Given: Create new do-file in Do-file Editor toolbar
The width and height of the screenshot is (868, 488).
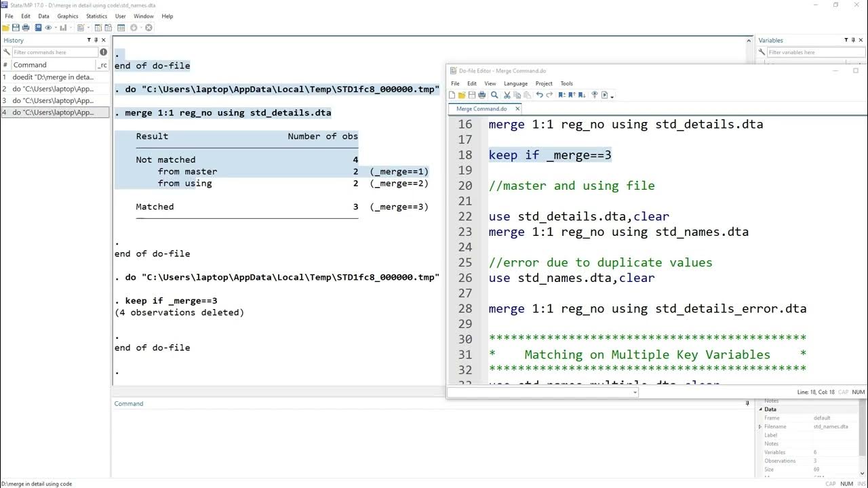Looking at the screenshot, I should 452,95.
